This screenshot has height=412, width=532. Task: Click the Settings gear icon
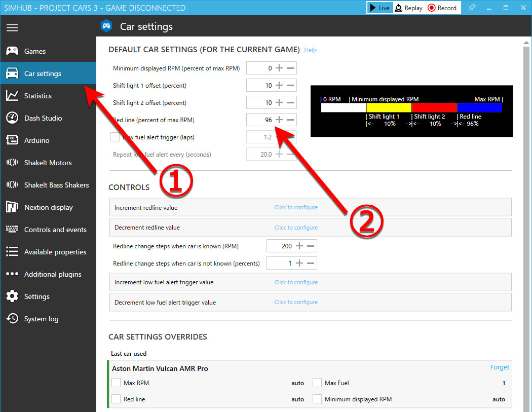tap(12, 296)
